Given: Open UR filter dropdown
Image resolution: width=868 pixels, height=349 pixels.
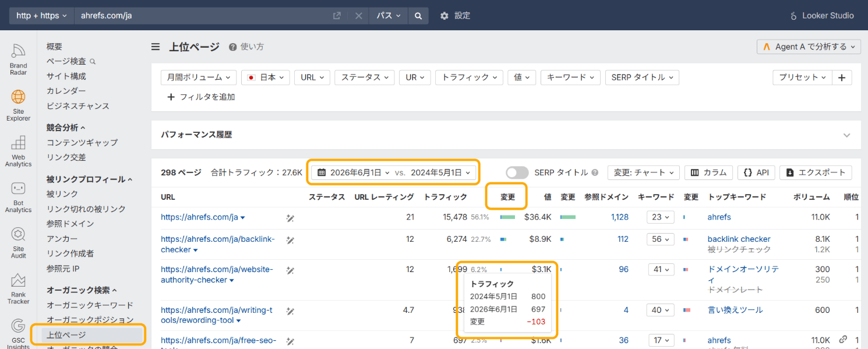Looking at the screenshot, I should tap(415, 77).
